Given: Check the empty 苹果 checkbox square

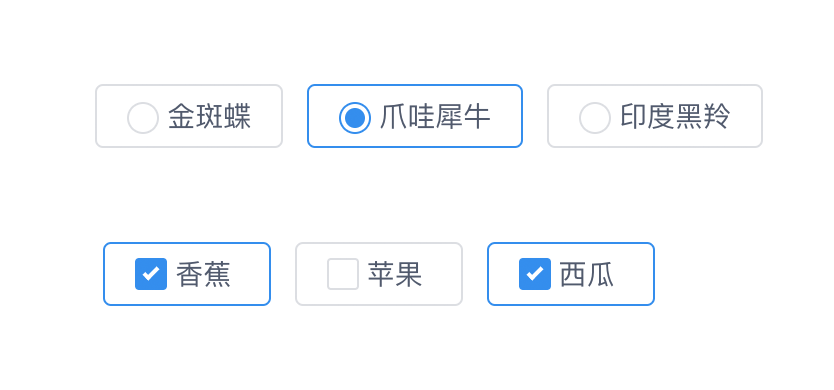Looking at the screenshot, I should tap(343, 274).
